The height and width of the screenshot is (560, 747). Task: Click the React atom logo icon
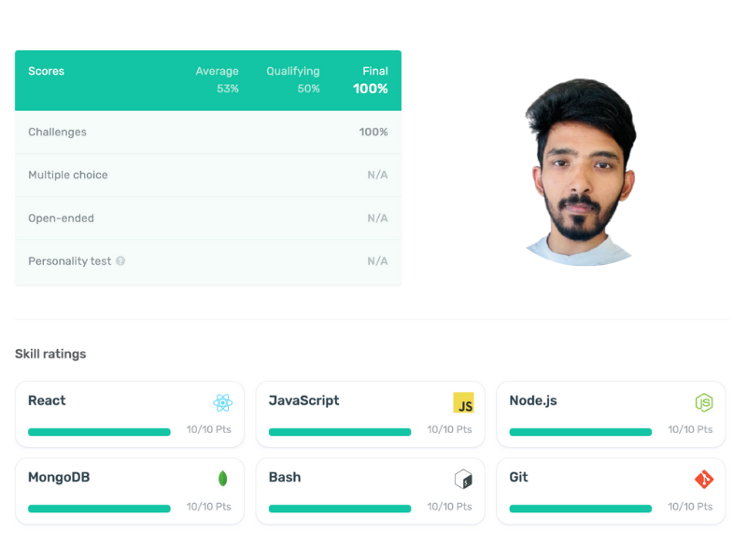click(x=222, y=403)
